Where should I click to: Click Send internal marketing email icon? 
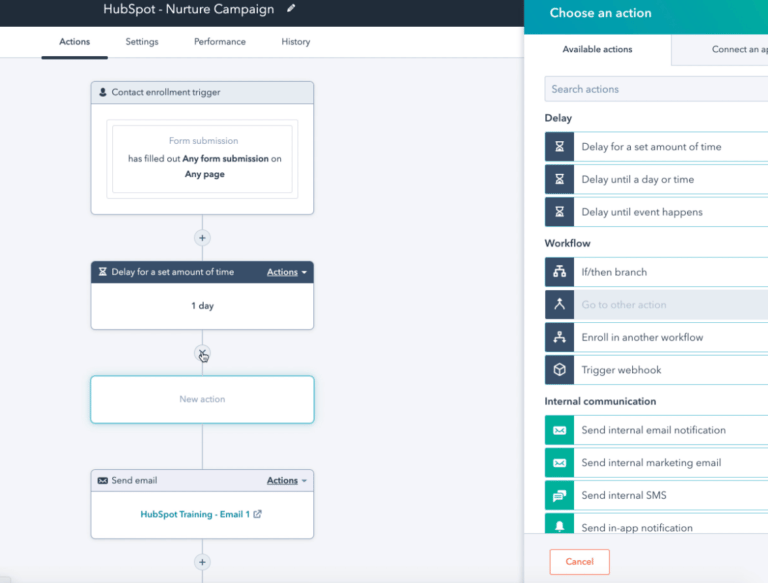tap(559, 462)
